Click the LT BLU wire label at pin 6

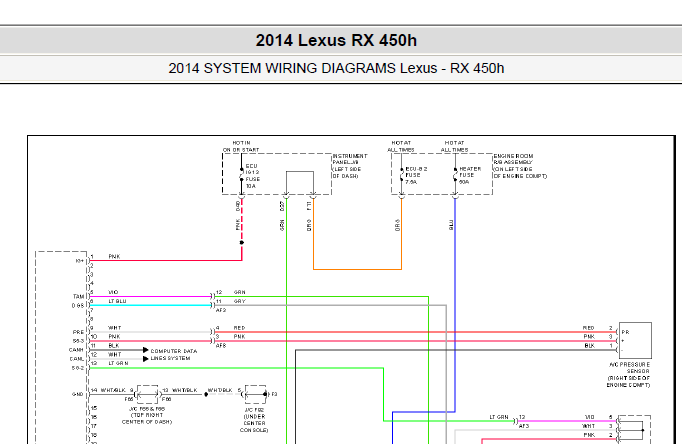(x=117, y=301)
